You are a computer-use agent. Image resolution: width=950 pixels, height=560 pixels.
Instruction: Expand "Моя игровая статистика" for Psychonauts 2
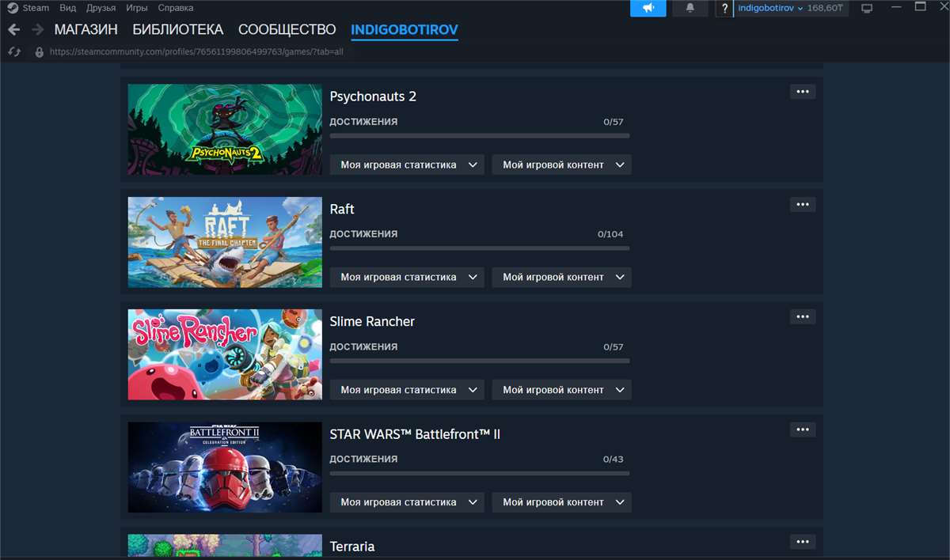407,165
